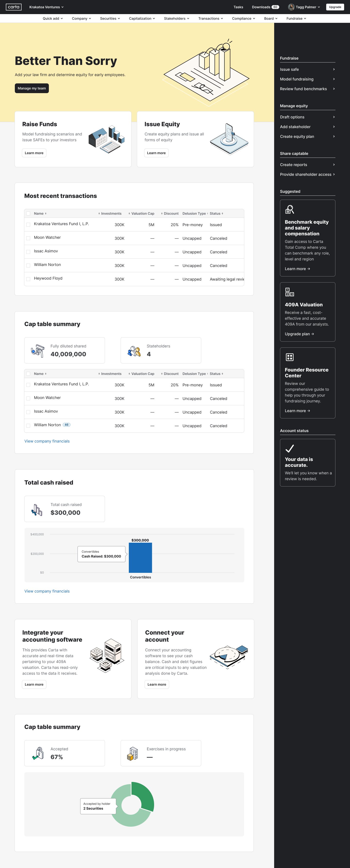Click the account status checkmark icon
The height and width of the screenshot is (868, 350).
click(x=290, y=449)
